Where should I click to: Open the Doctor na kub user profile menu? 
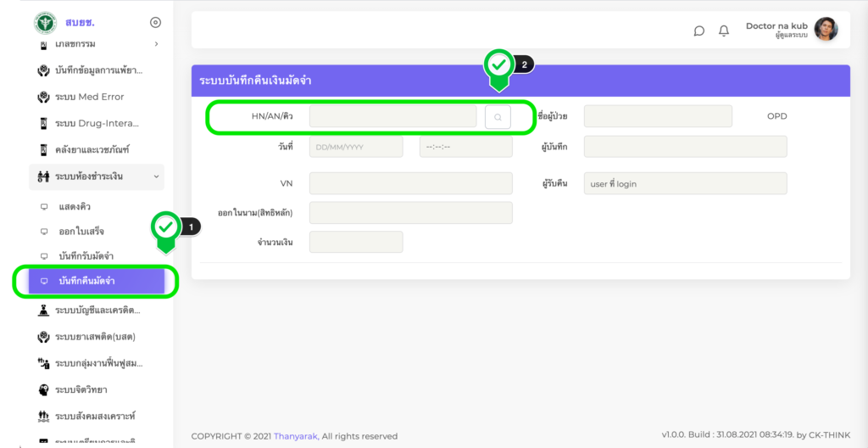(x=825, y=30)
